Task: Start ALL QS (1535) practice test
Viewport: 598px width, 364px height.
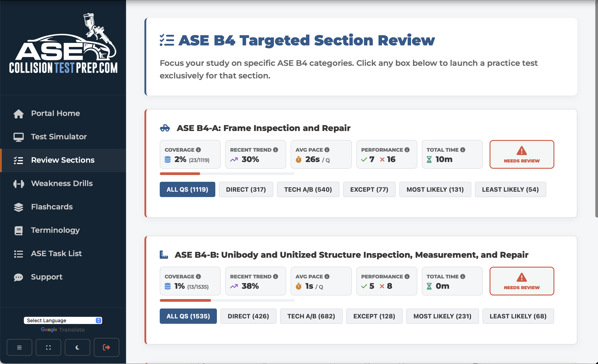Action: click(188, 316)
